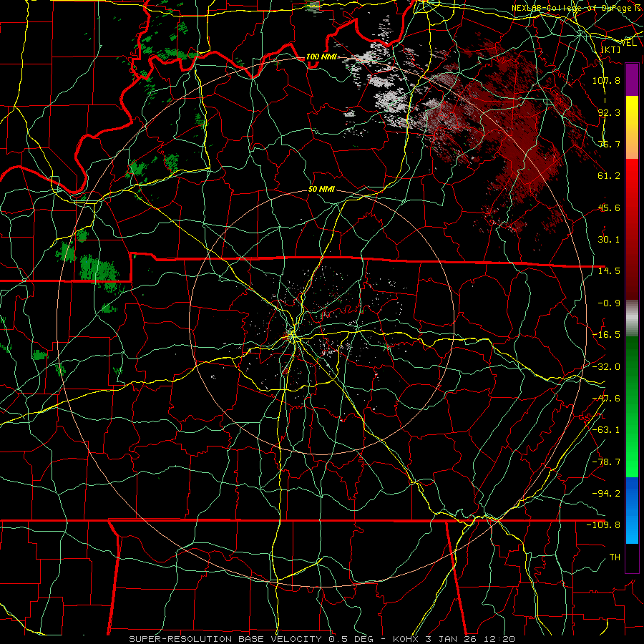Select the 92.3 legend value
The image size is (644, 644).
tap(609, 112)
